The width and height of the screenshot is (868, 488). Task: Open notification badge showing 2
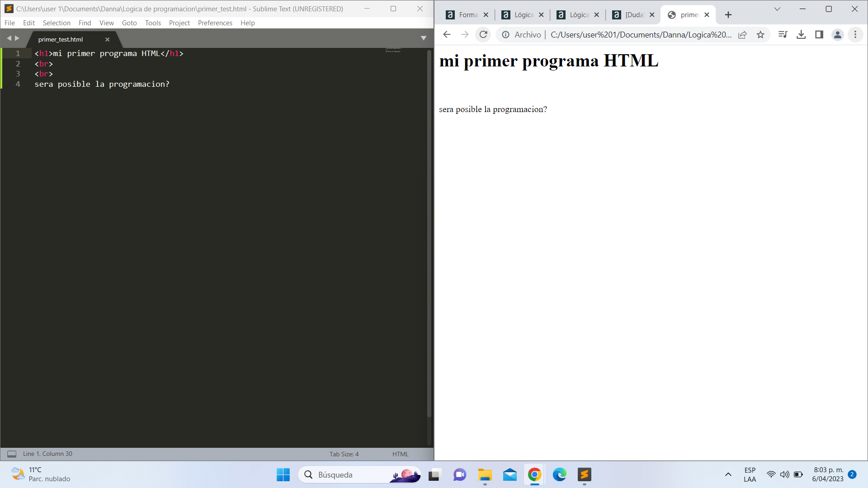pyautogui.click(x=852, y=474)
